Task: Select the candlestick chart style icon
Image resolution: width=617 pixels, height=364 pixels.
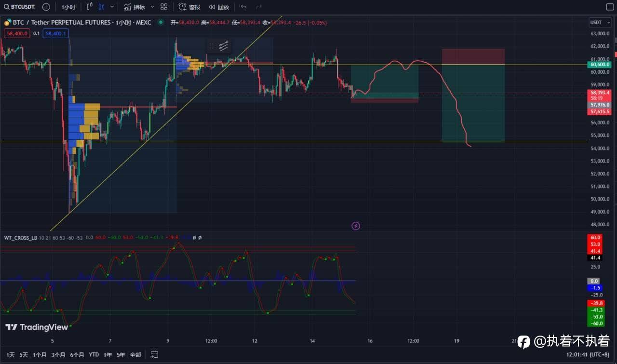Action: point(101,7)
